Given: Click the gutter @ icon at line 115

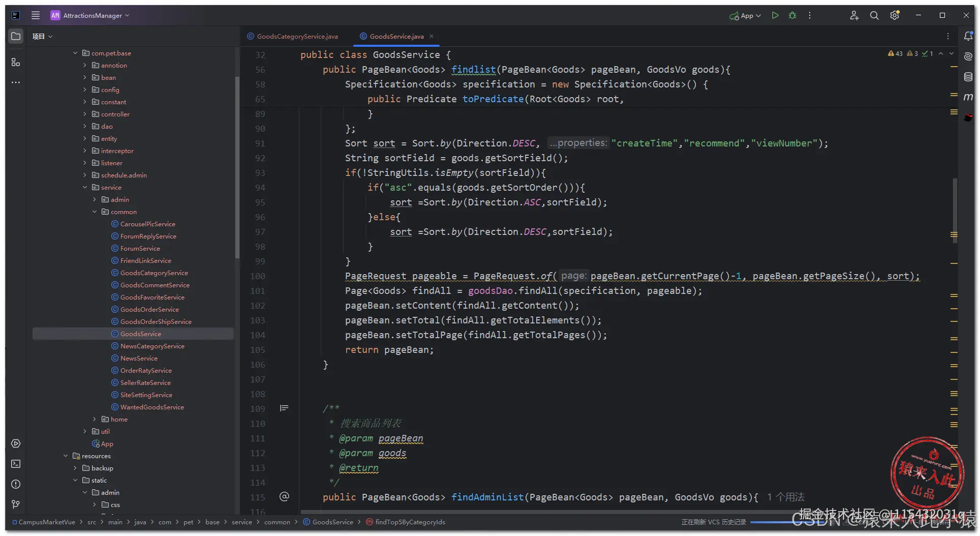Looking at the screenshot, I should (284, 497).
